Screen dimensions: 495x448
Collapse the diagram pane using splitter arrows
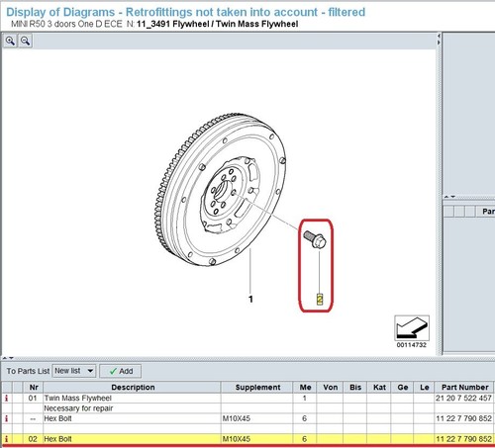point(8,357)
